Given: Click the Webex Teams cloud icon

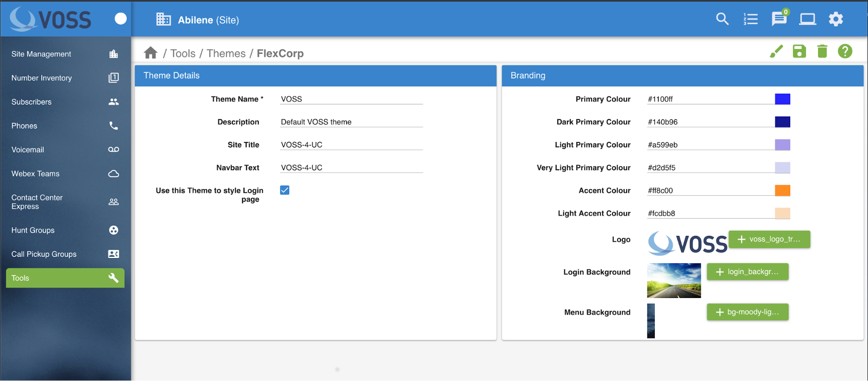Looking at the screenshot, I should pos(114,173).
